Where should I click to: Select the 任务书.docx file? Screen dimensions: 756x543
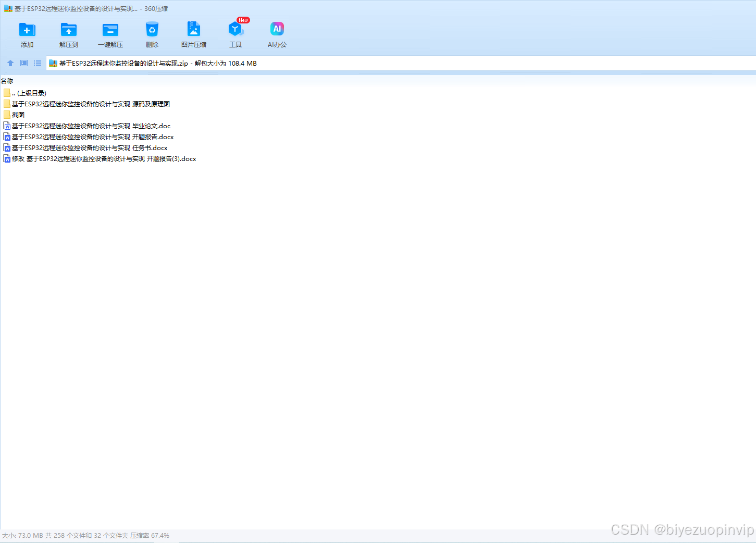(85, 147)
